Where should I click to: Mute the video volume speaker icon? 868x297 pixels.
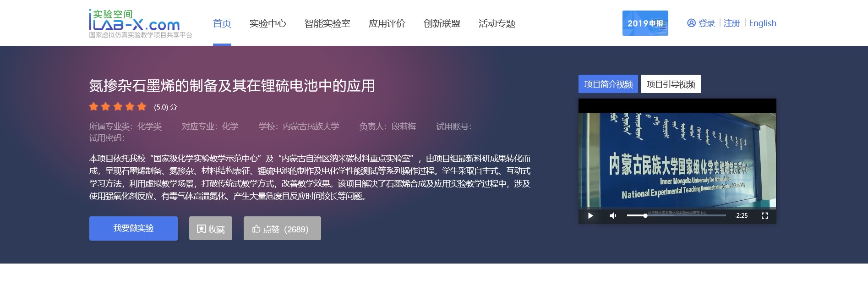[613, 216]
